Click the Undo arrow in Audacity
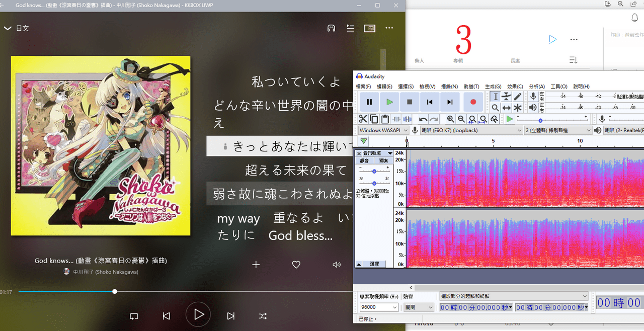Image resolution: width=644 pixels, height=331 pixels. click(x=423, y=119)
